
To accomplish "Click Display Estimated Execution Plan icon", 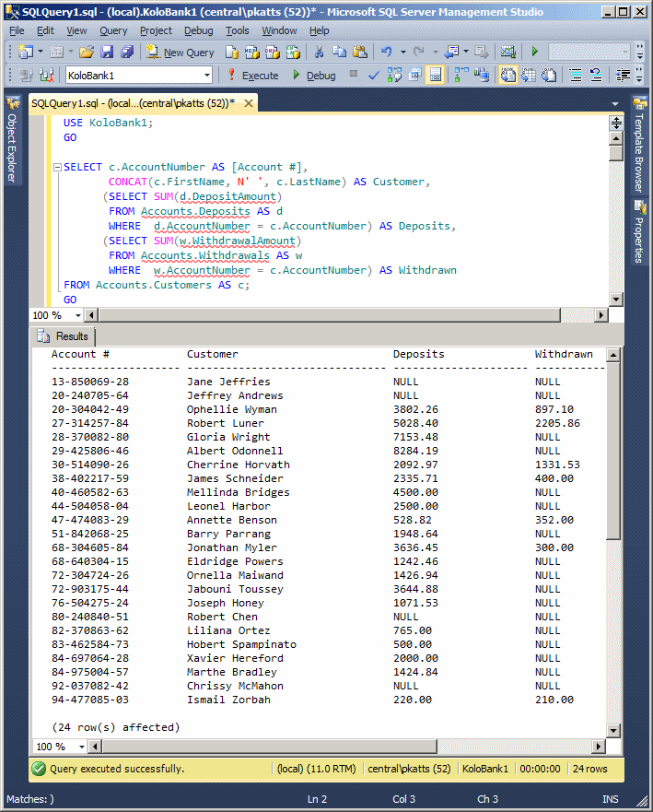I will tap(394, 75).
